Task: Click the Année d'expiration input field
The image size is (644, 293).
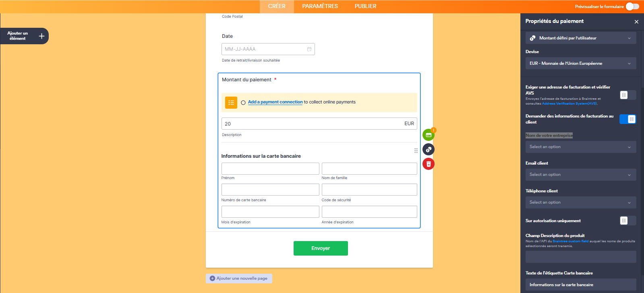Action: point(369,212)
